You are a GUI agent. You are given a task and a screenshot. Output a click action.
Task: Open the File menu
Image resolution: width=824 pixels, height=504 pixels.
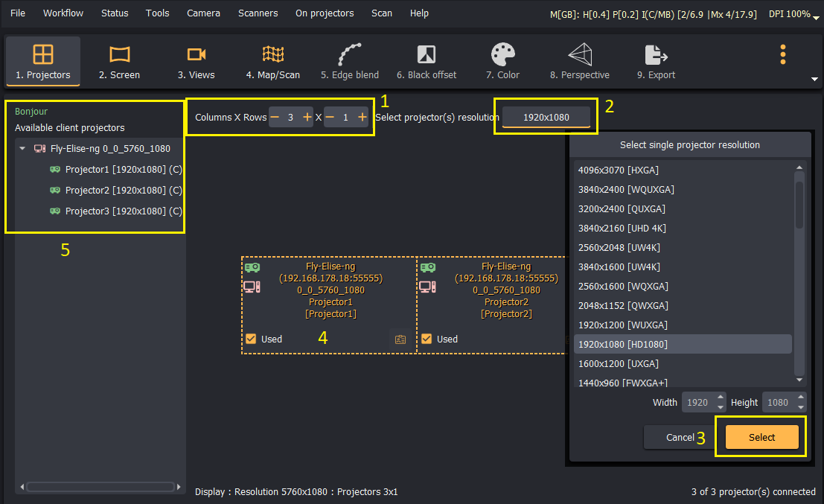pyautogui.click(x=18, y=13)
